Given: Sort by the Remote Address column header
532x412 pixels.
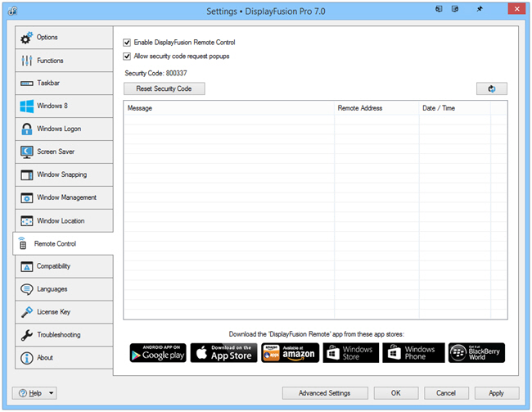Looking at the screenshot, I should click(x=376, y=108).
